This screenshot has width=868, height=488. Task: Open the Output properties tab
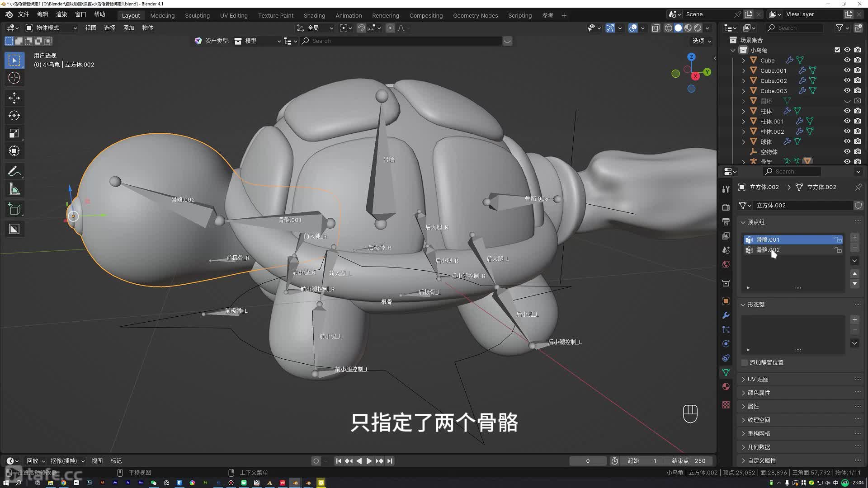click(726, 221)
